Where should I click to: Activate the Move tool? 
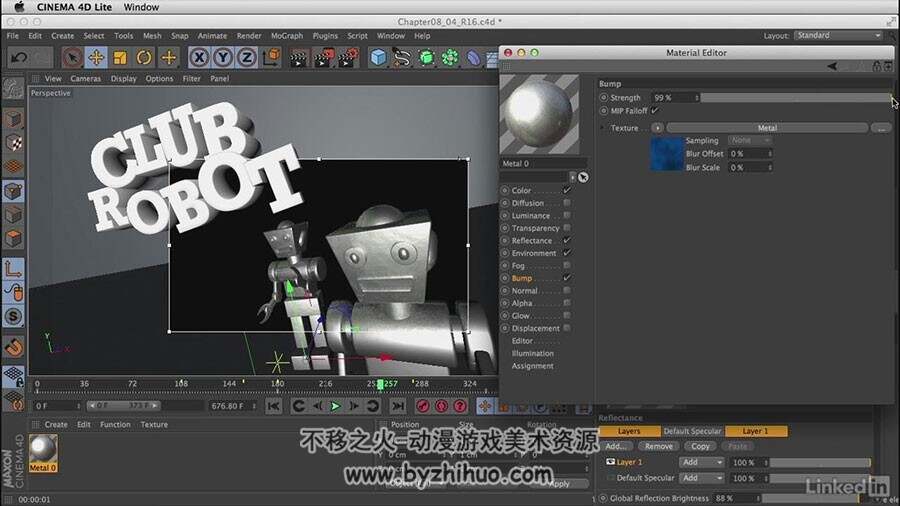click(x=96, y=57)
